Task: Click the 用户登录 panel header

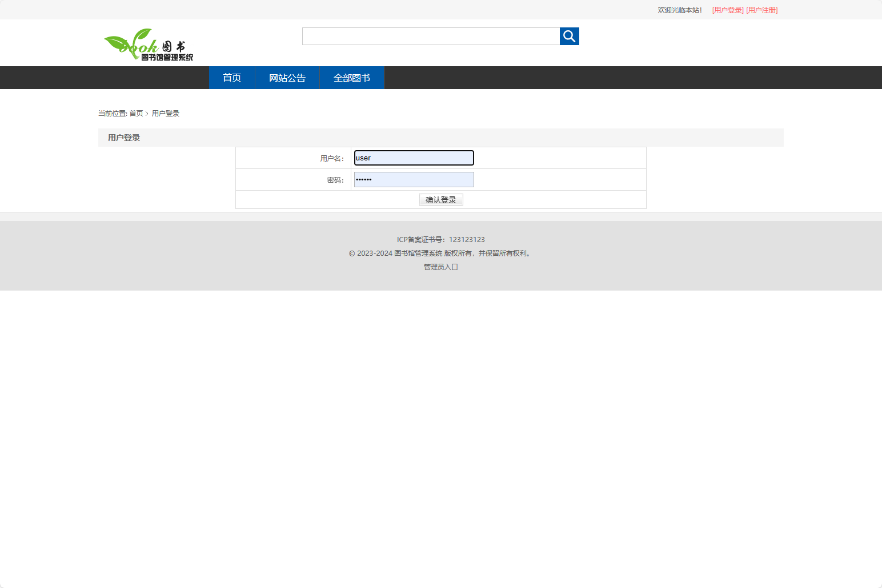Action: pos(123,138)
